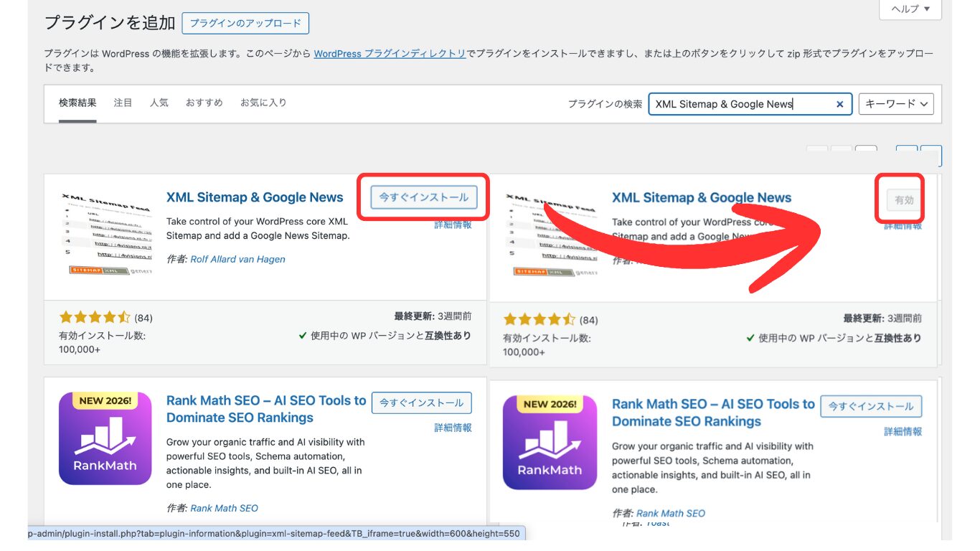Open the Rank Math SEO title in the right-hand card
Screen dimensions: 980x551
[x=713, y=413]
